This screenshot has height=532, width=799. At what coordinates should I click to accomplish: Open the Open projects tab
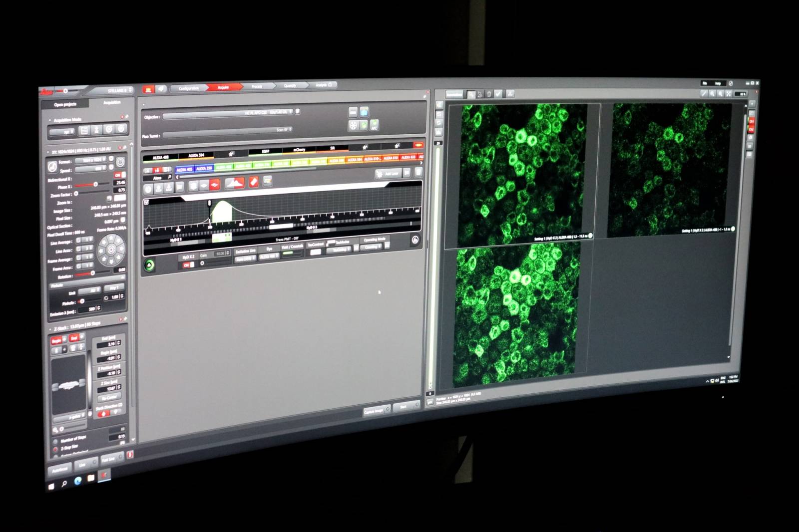pyautogui.click(x=65, y=104)
